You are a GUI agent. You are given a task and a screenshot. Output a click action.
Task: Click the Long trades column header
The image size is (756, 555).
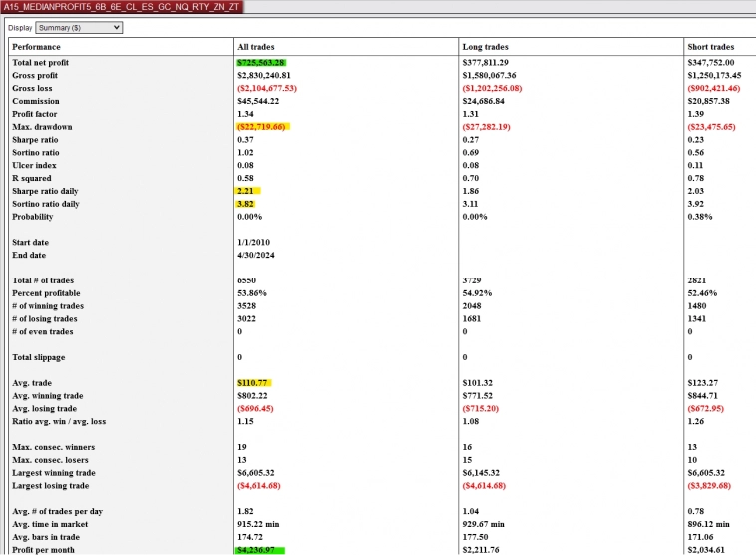(x=484, y=47)
